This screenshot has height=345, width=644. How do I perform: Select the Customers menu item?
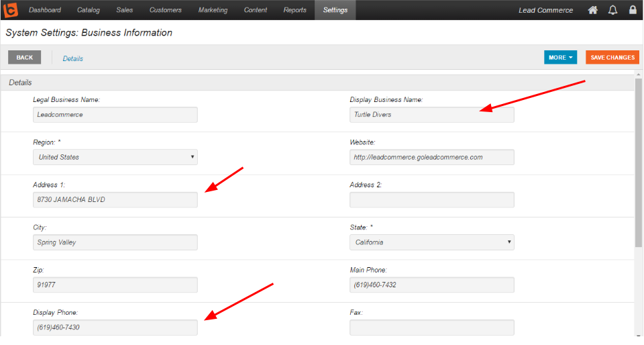[166, 10]
